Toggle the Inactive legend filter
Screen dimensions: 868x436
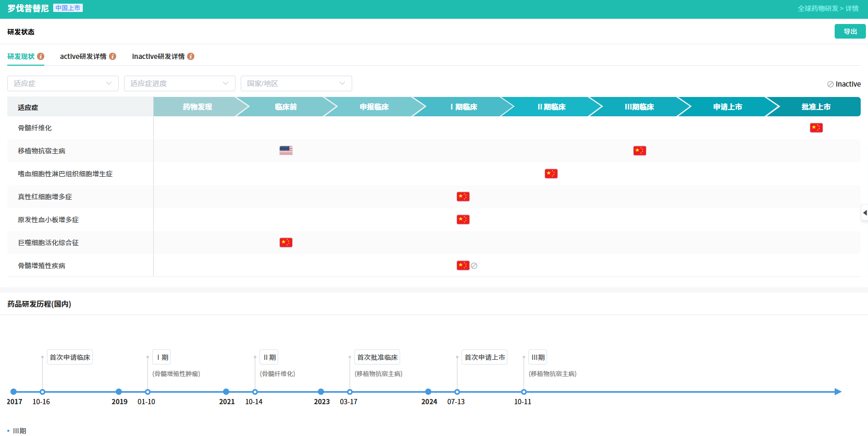[x=844, y=84]
